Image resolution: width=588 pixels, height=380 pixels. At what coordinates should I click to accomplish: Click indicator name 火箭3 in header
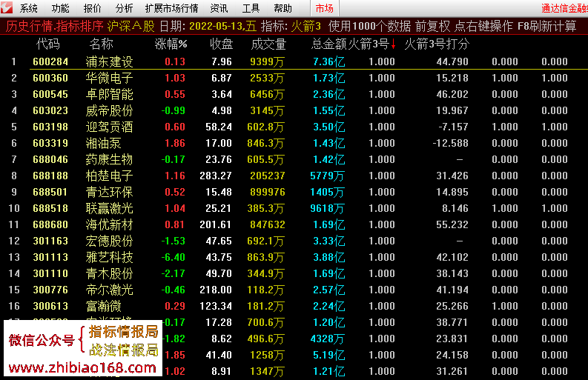pos(306,26)
